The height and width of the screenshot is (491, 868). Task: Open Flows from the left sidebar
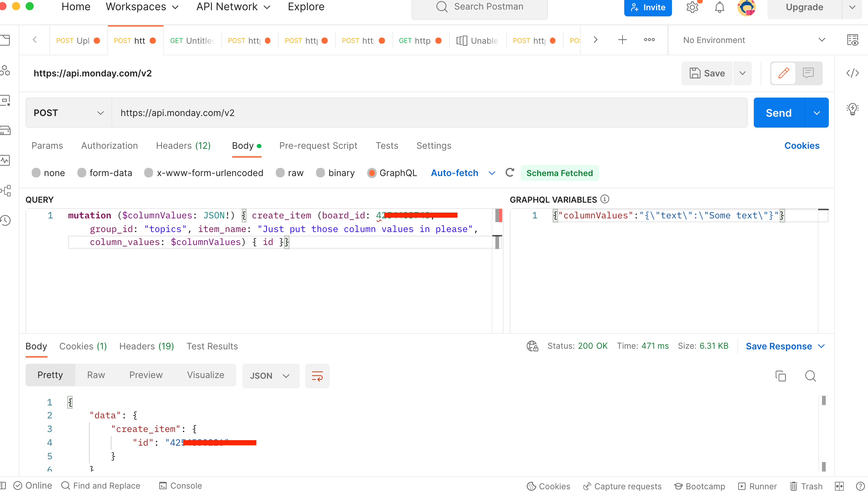pos(5,190)
